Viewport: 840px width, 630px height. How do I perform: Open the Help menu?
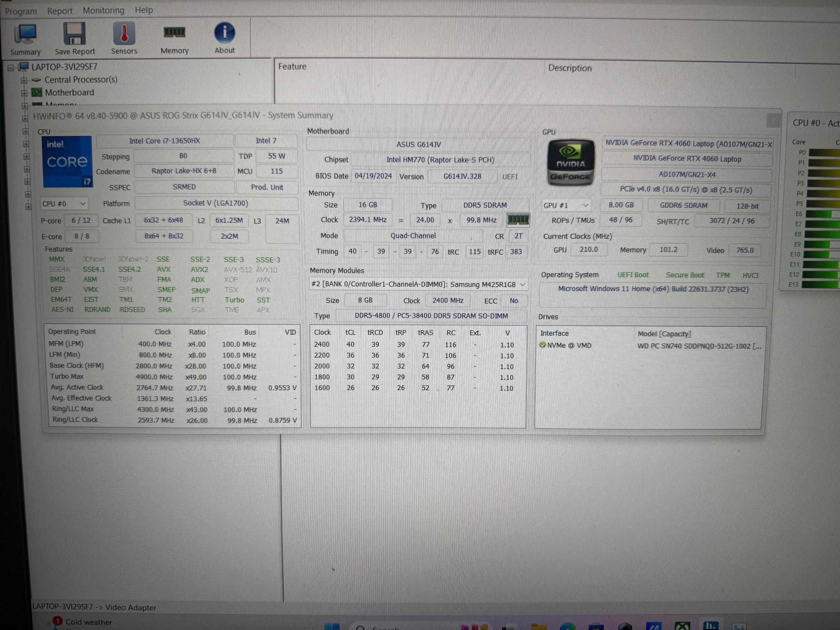click(x=144, y=10)
